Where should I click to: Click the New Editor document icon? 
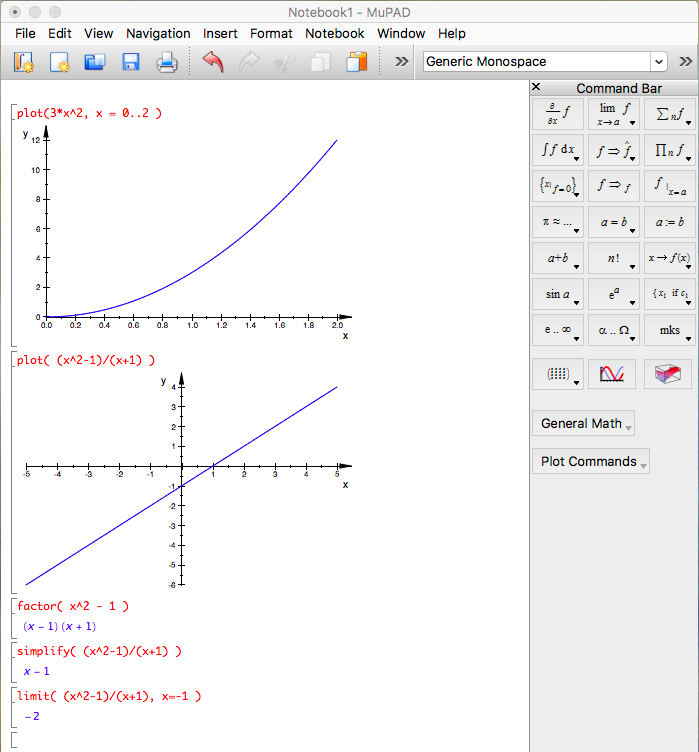(59, 62)
